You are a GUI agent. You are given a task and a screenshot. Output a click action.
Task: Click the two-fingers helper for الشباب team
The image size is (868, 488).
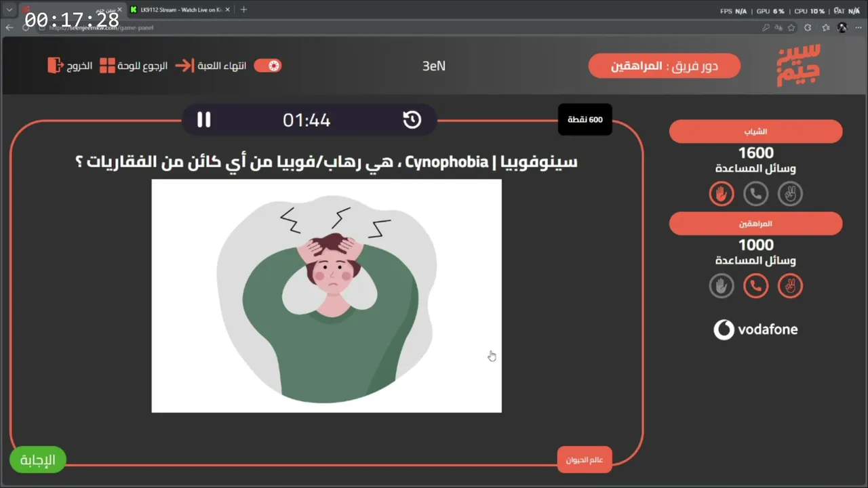790,194
